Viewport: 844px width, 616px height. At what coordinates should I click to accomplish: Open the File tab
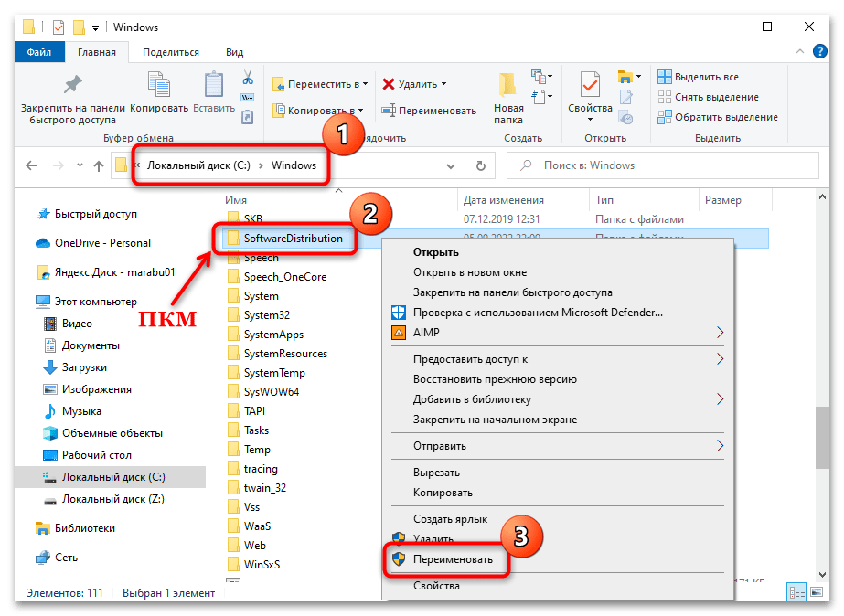39,52
